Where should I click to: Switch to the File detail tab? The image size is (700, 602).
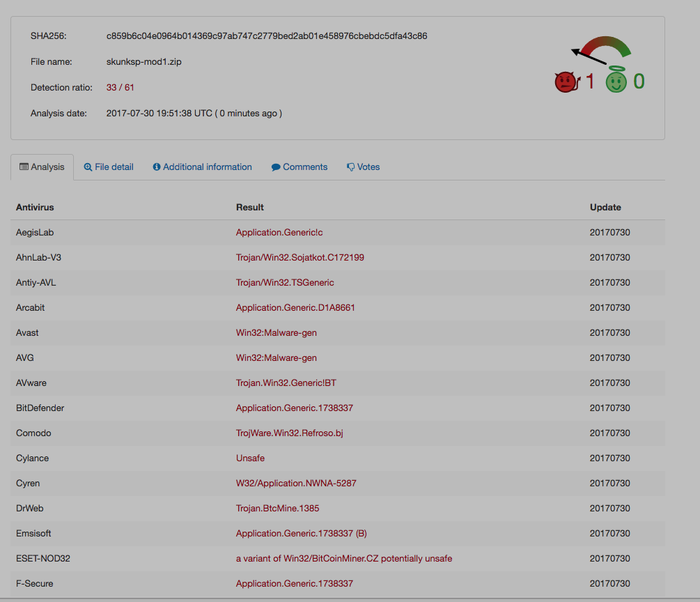point(109,167)
